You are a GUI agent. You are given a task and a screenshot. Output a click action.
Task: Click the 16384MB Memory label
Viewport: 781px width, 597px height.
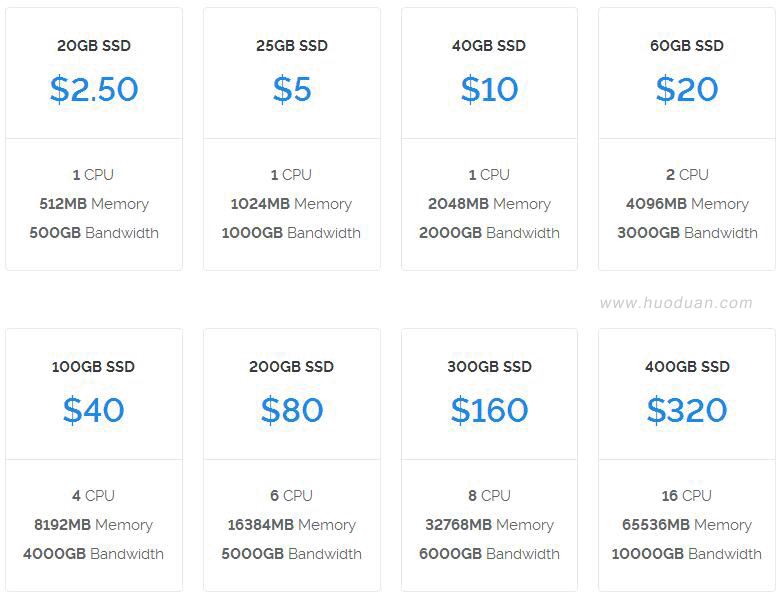point(291,525)
